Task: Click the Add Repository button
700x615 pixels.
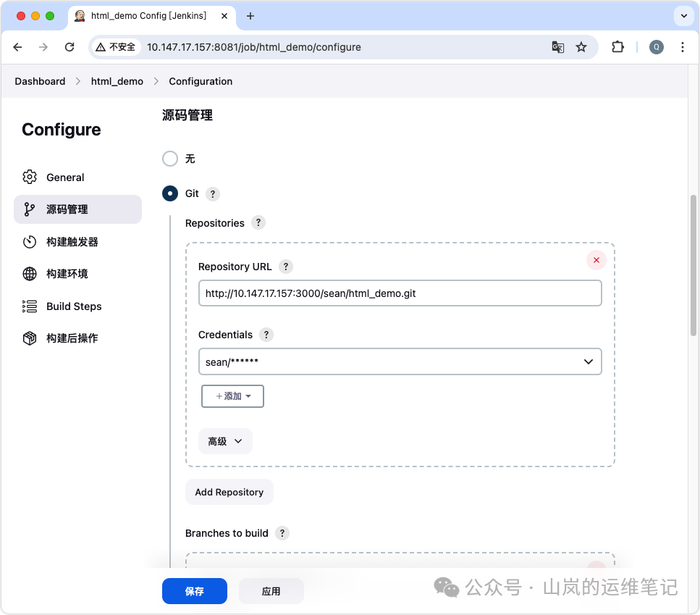Action: point(229,492)
